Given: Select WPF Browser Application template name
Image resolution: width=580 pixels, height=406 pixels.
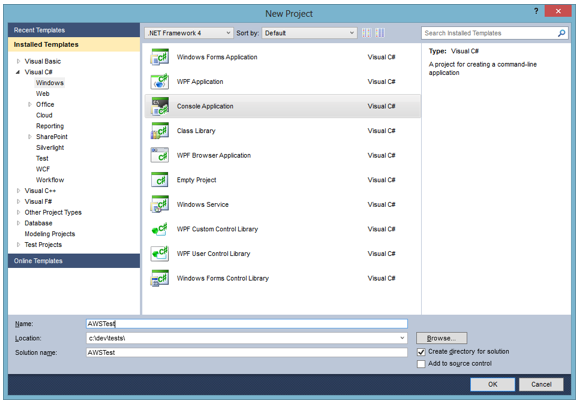Looking at the screenshot, I should click(214, 155).
